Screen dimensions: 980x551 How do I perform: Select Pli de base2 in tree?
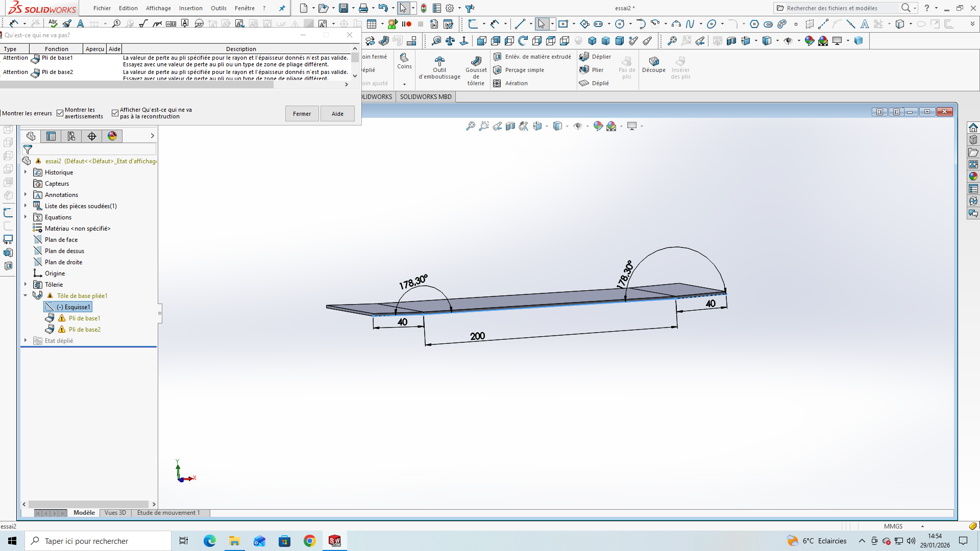coord(85,330)
